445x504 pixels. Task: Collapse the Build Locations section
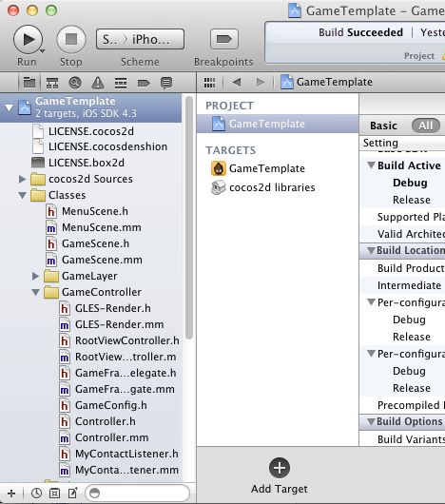[371, 250]
